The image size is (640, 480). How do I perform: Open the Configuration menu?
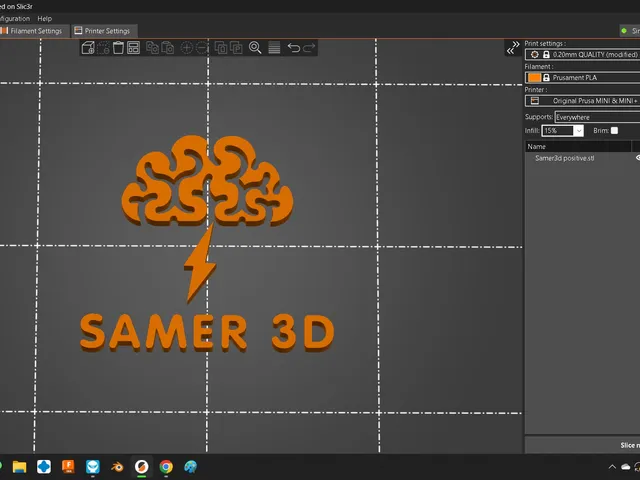(x=15, y=19)
